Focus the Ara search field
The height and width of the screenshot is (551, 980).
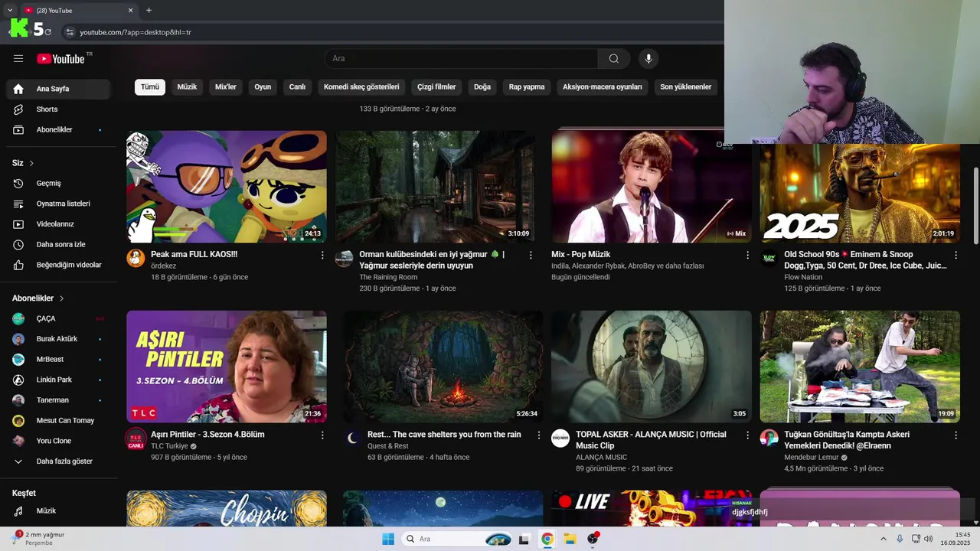[x=462, y=59]
